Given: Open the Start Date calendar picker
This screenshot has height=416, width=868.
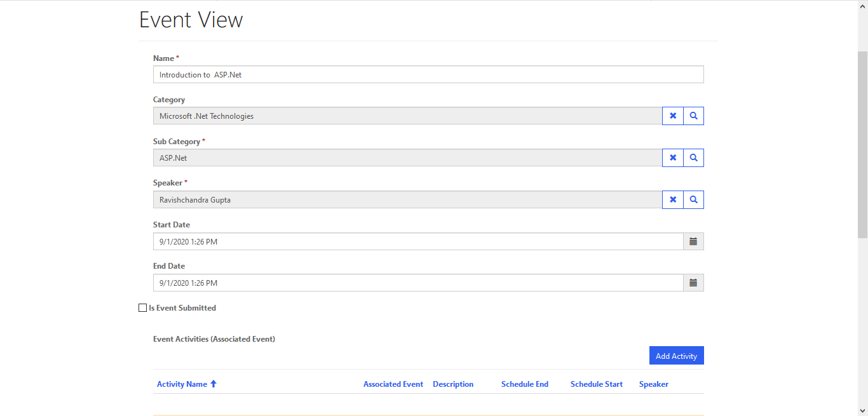Looking at the screenshot, I should pyautogui.click(x=693, y=241).
